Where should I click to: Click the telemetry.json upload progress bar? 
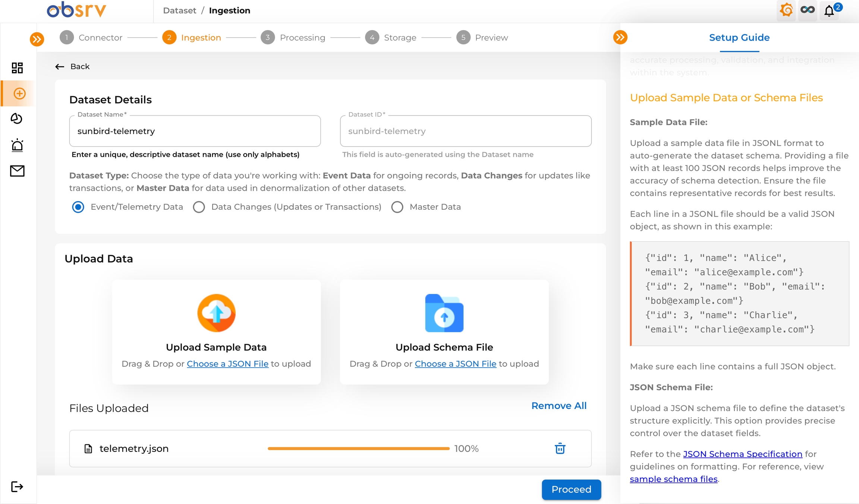358,448
